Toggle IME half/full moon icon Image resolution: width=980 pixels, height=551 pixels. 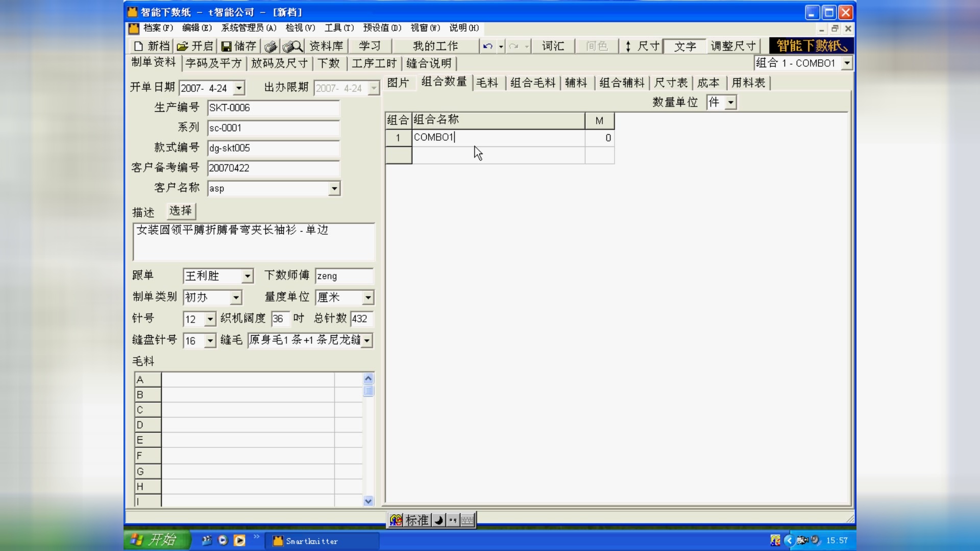point(438,520)
